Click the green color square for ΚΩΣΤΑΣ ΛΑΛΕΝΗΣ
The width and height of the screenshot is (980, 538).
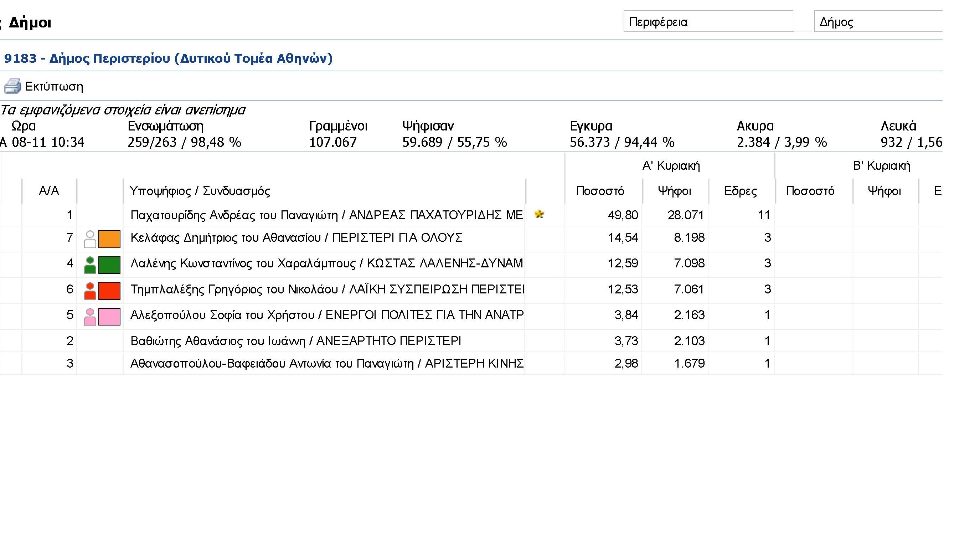click(109, 265)
